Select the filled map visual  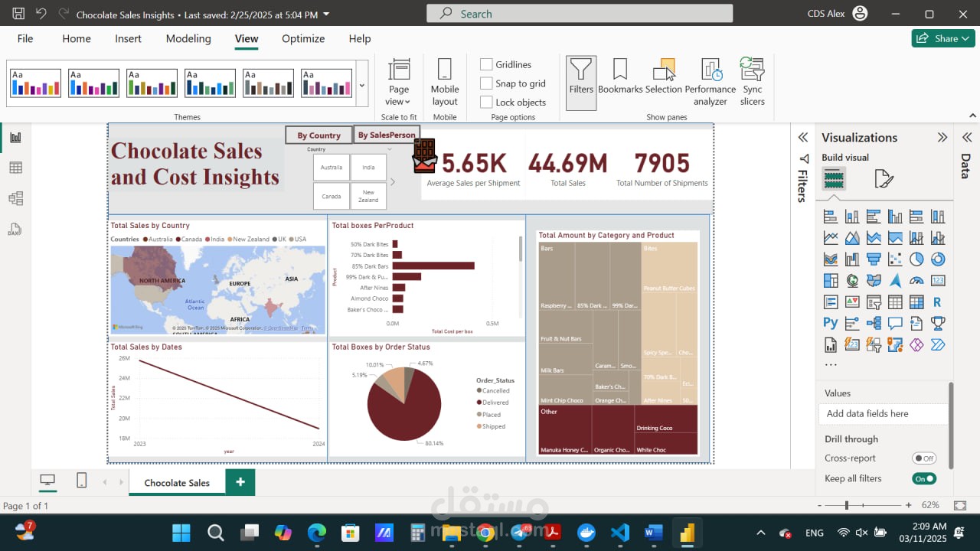pos(874,281)
